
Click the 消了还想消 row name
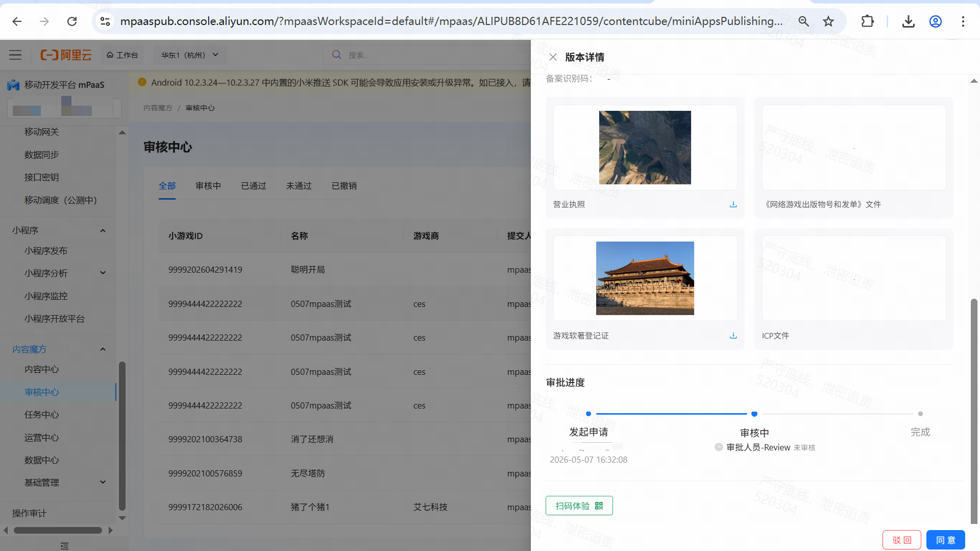(312, 439)
